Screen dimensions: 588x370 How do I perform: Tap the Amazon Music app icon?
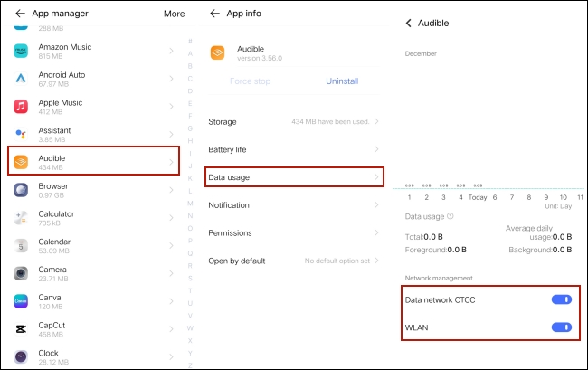pos(21,51)
